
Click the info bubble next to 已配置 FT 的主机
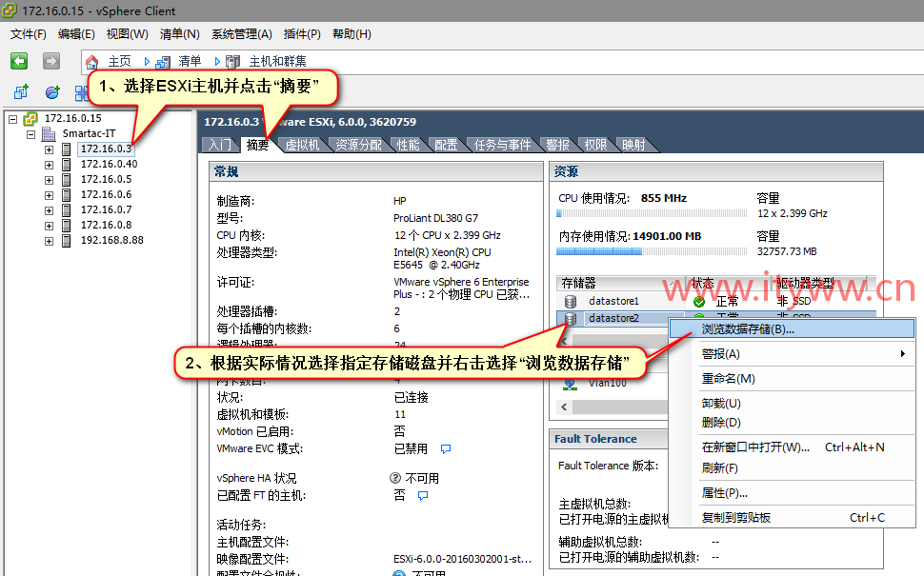click(423, 495)
